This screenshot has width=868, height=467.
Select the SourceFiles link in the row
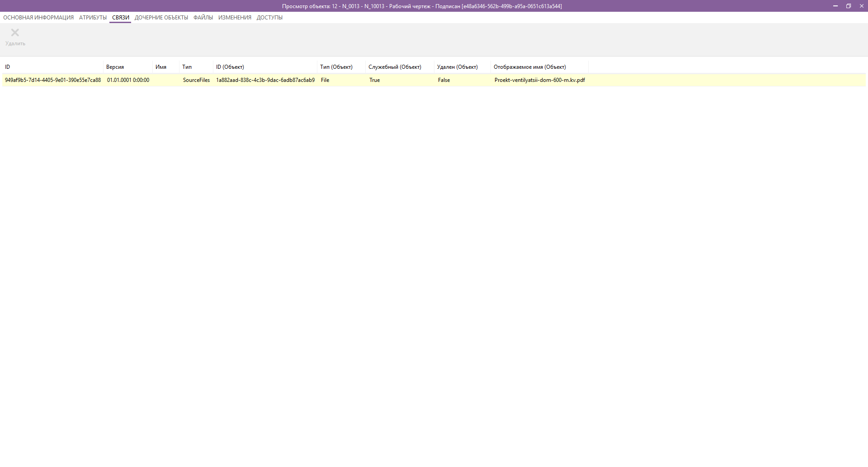[196, 80]
